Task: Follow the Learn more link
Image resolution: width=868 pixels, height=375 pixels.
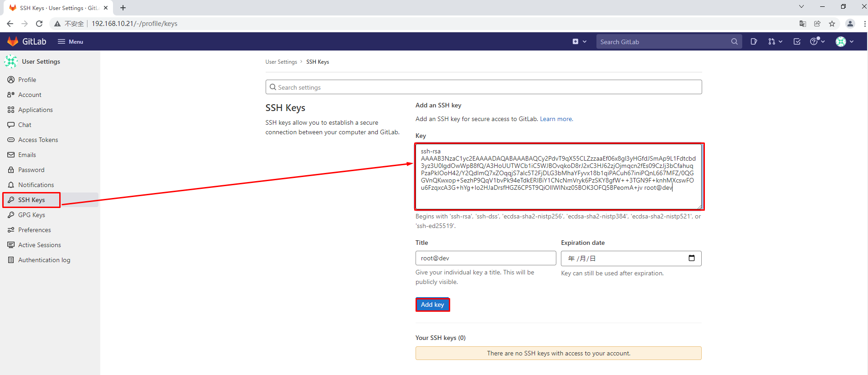Action: [x=556, y=119]
